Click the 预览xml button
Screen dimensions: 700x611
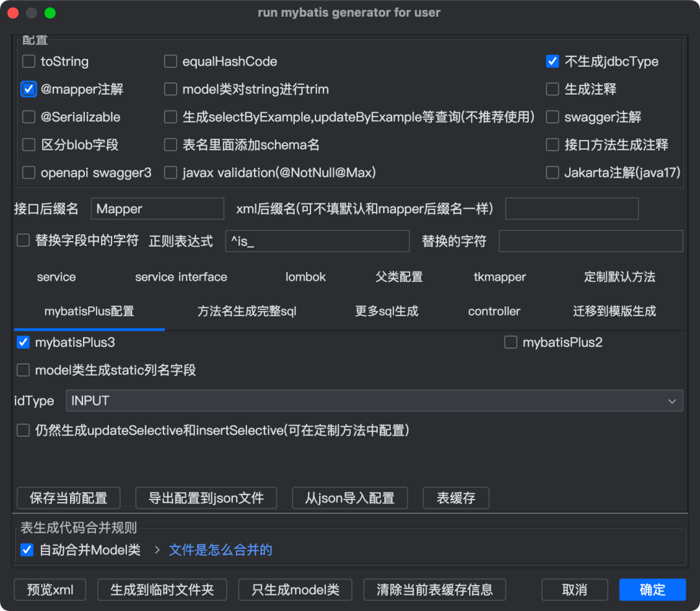pos(50,590)
